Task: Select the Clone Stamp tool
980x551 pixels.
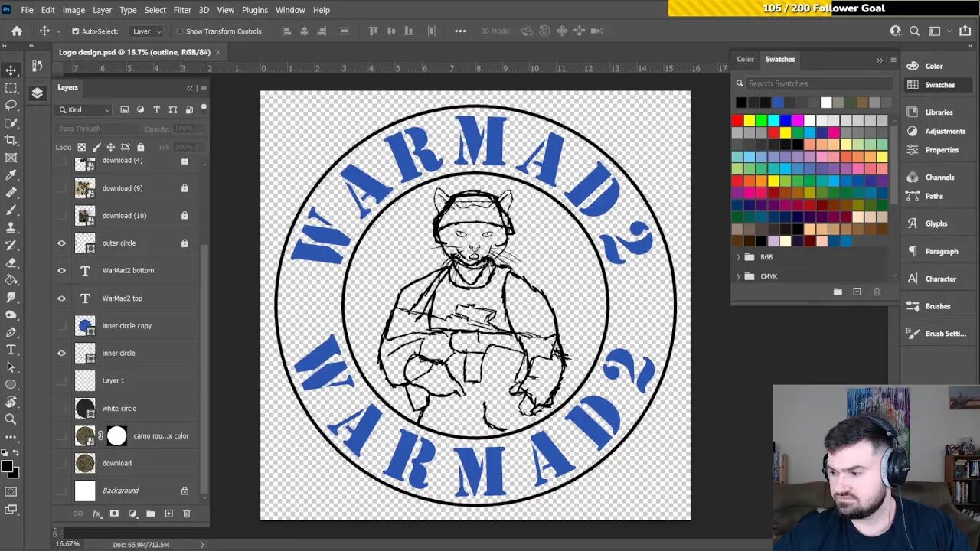Action: point(11,227)
